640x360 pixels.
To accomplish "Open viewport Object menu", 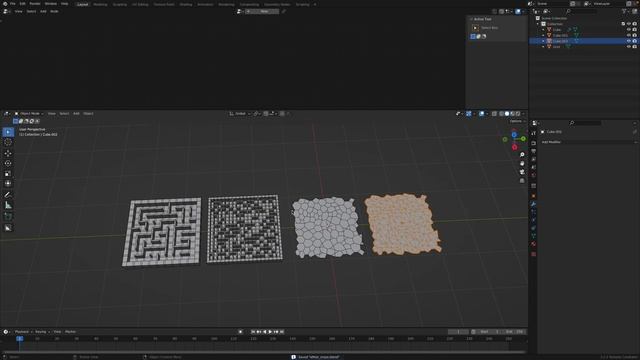I will click(x=88, y=113).
